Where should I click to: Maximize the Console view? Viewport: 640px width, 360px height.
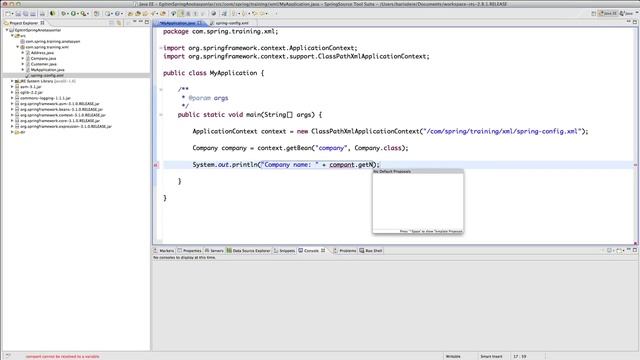point(635,250)
